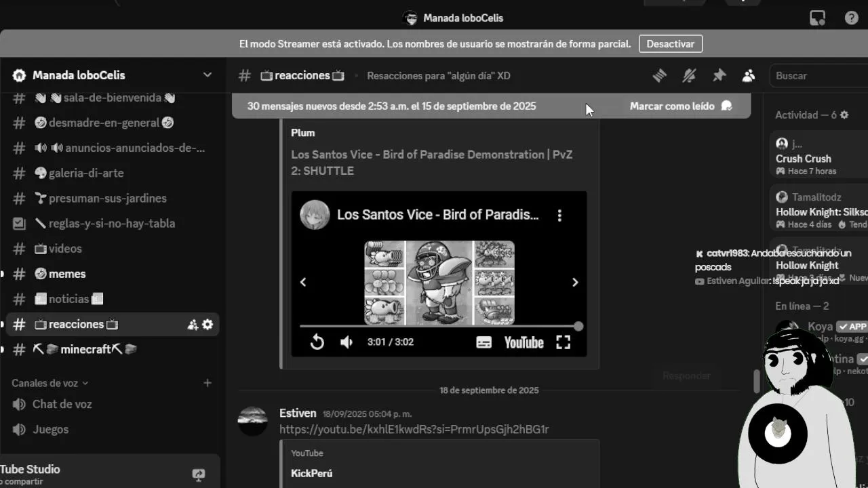The image size is (868, 488).
Task: Seek on the YouTube progress bar
Action: point(439,326)
